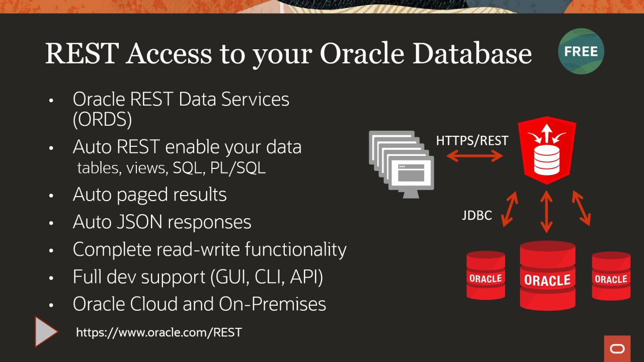Open the https://www.oracle.com/REST link
The height and width of the screenshot is (362, 644).
pos(159,332)
